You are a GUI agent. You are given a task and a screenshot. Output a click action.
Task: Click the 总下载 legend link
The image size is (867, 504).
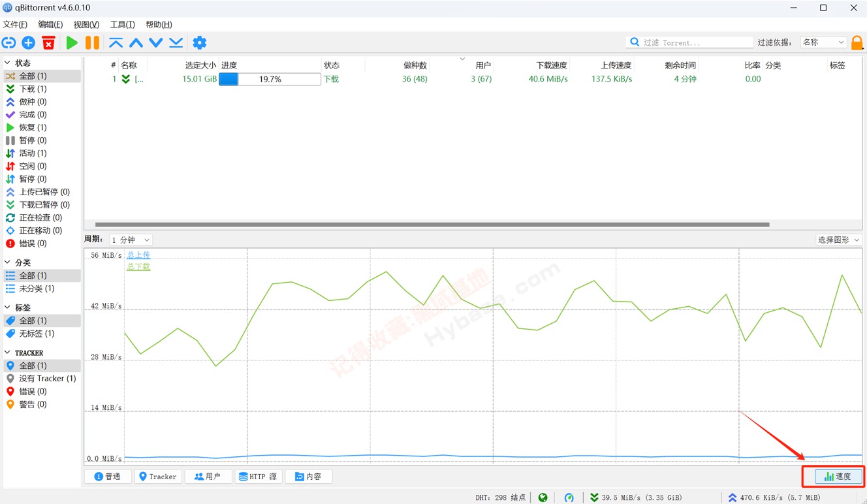pyautogui.click(x=138, y=266)
